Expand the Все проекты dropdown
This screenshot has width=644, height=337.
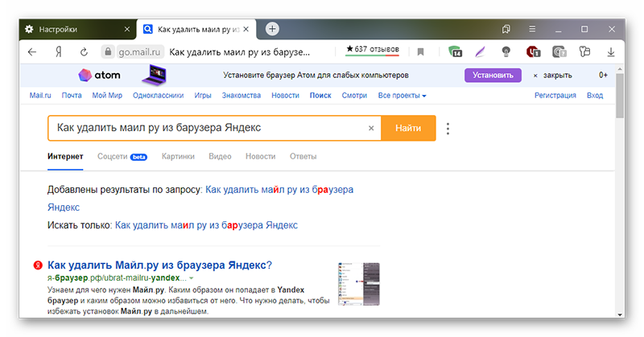(x=402, y=95)
